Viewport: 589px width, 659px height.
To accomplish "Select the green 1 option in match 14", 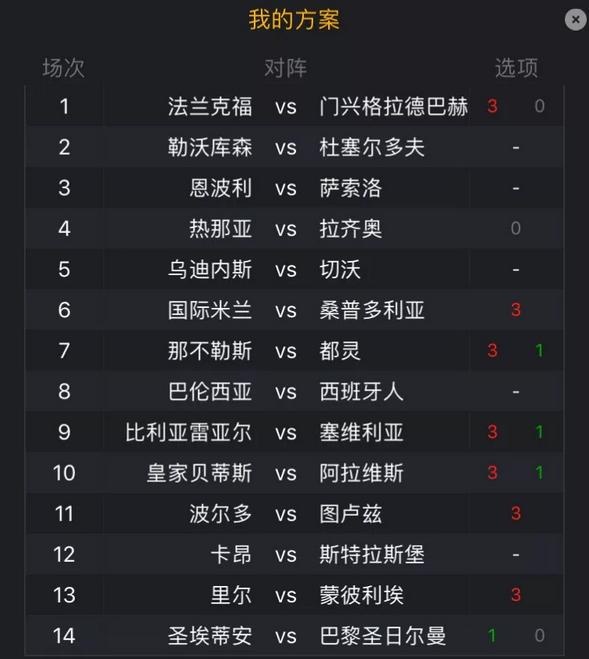I will [x=492, y=636].
